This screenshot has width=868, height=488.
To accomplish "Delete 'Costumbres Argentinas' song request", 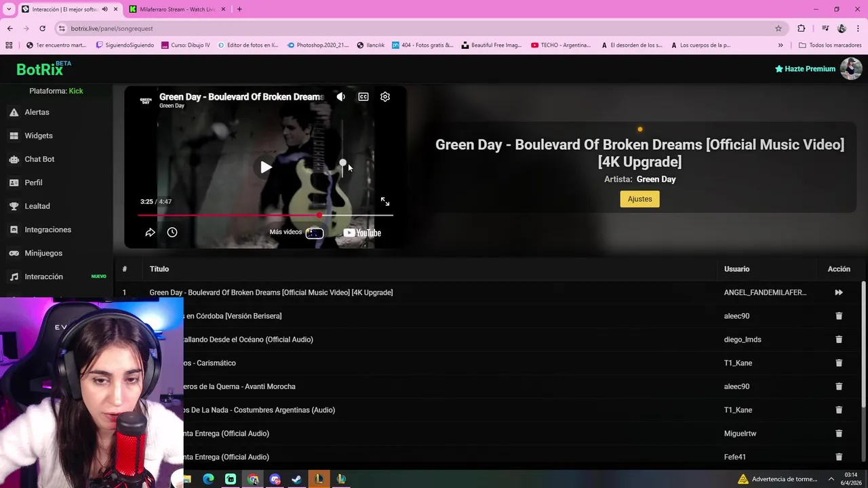I will (839, 410).
